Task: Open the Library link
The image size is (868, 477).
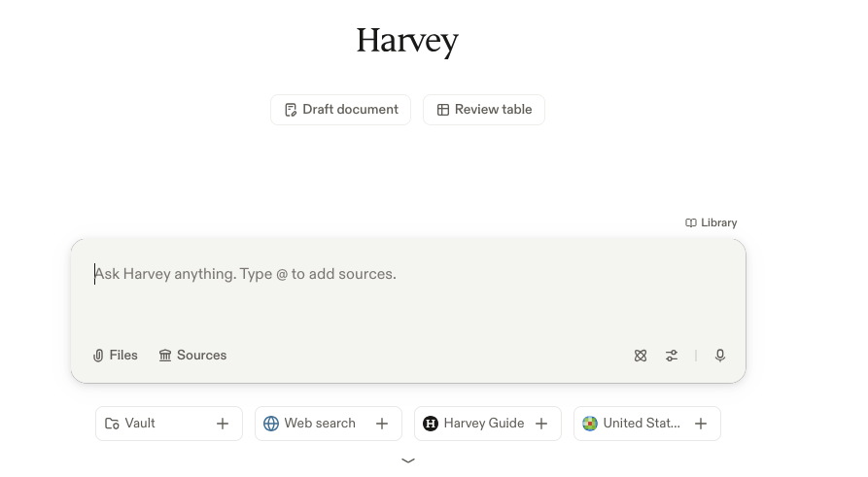Action: 712,223
